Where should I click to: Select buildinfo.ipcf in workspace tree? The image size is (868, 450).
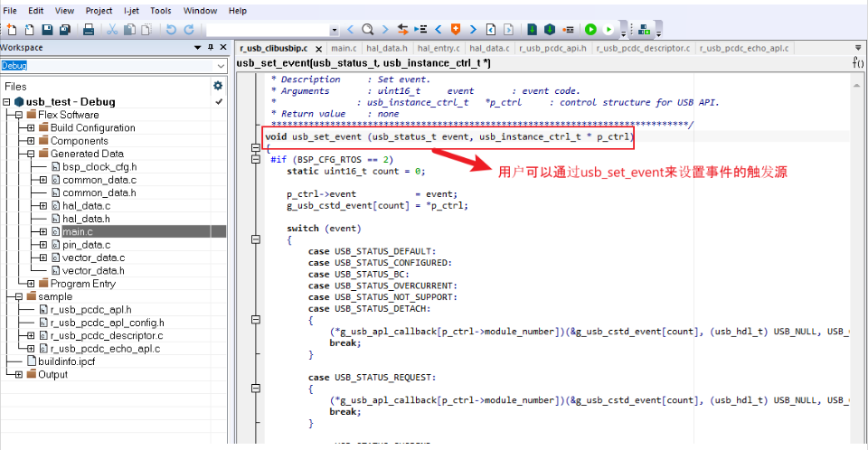[66, 361]
